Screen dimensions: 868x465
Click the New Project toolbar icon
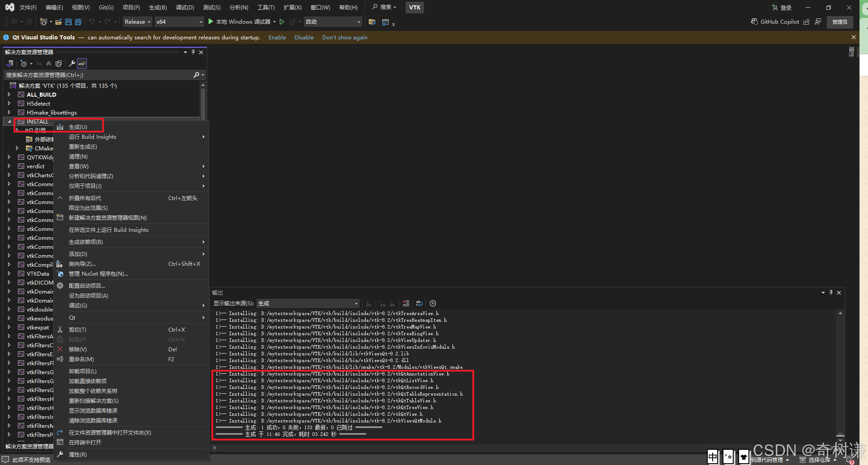coord(43,21)
